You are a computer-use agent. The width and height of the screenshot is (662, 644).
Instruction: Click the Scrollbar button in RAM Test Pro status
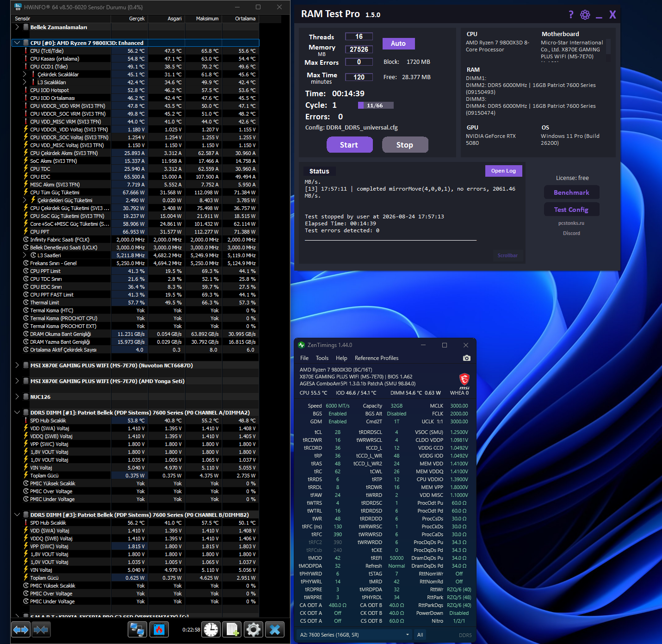pos(507,255)
